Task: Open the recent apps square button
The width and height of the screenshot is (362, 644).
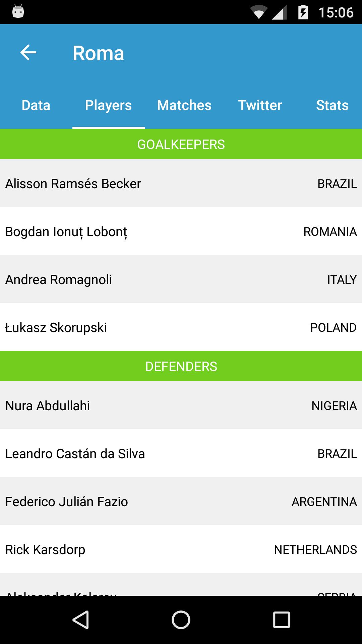Action: 281,620
